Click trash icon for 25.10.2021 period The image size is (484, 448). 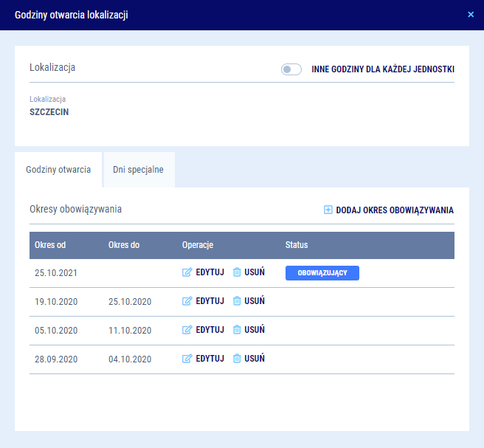pos(237,272)
